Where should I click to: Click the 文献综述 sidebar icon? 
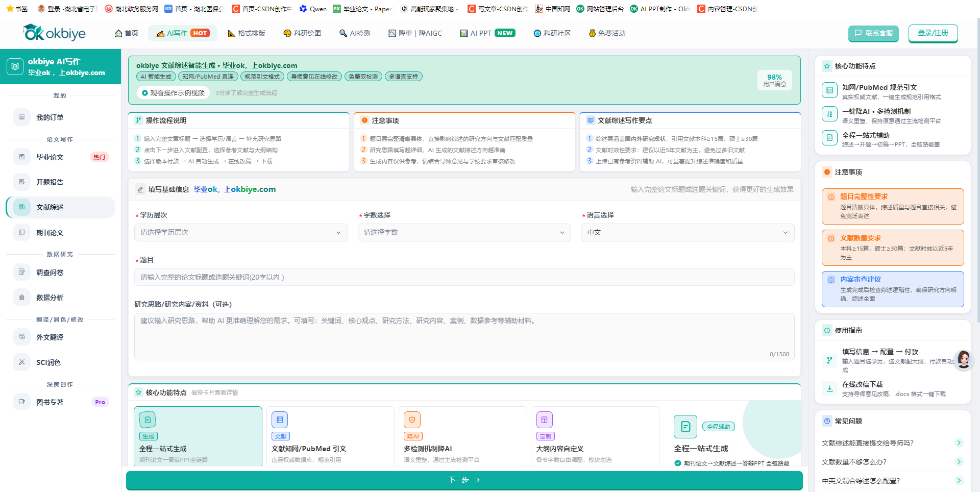21,207
